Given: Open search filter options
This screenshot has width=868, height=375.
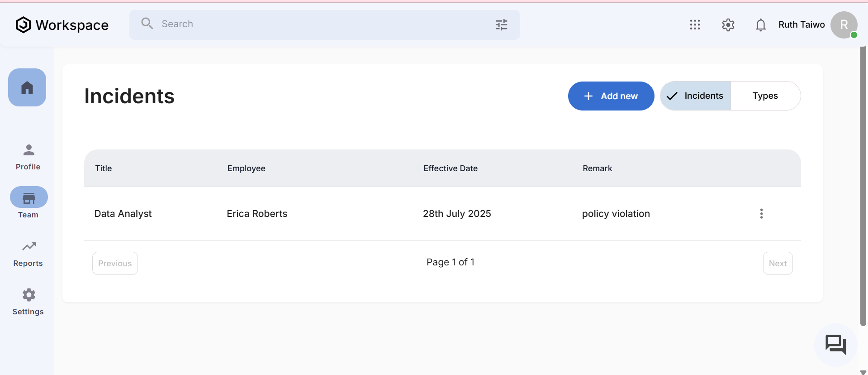Looking at the screenshot, I should (x=501, y=25).
